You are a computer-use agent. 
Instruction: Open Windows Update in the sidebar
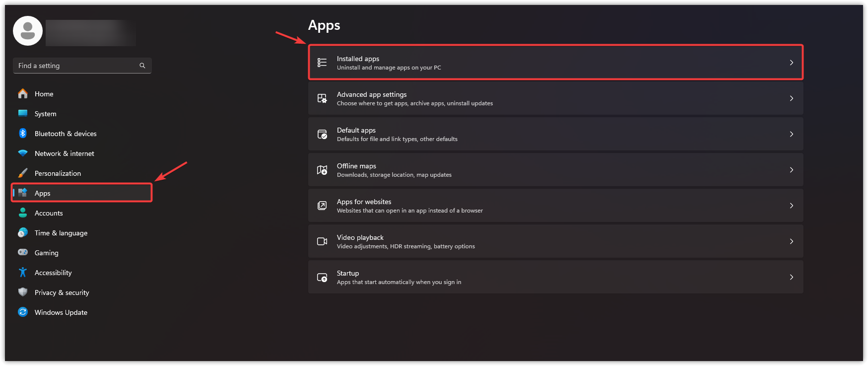pos(61,312)
